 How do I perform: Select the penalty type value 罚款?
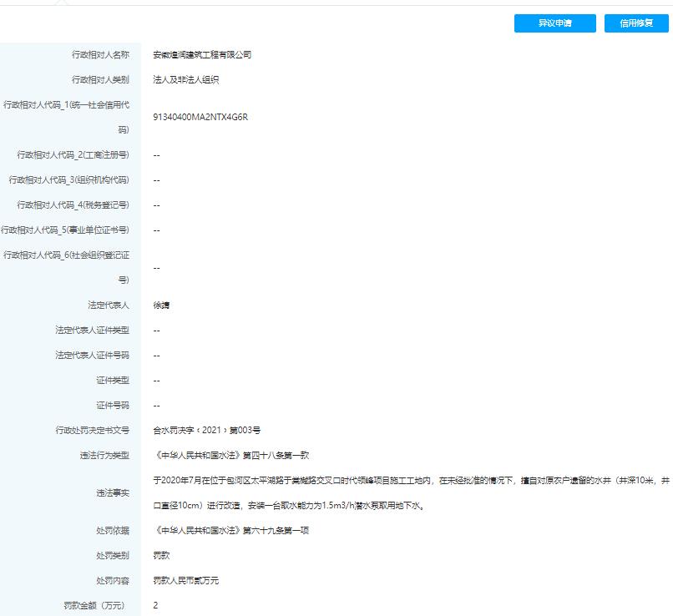click(161, 556)
